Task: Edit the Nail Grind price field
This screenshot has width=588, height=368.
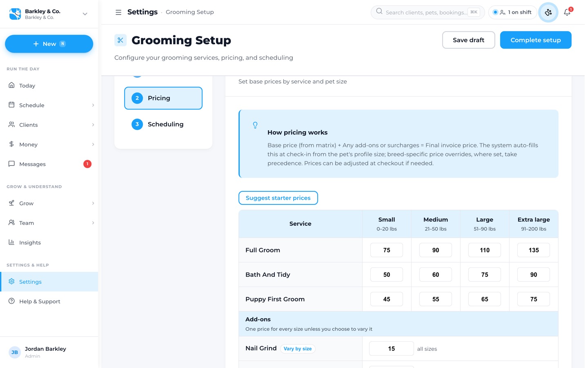Action: [x=392, y=349]
